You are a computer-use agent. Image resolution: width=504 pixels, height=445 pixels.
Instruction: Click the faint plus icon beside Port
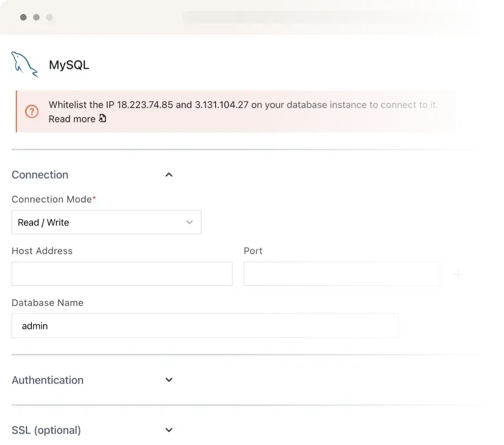click(457, 274)
